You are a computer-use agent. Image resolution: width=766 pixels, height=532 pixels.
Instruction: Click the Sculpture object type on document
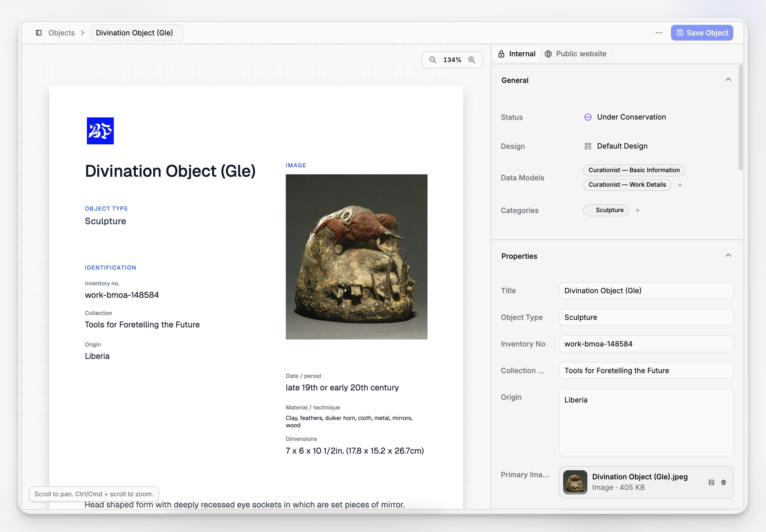[105, 221]
